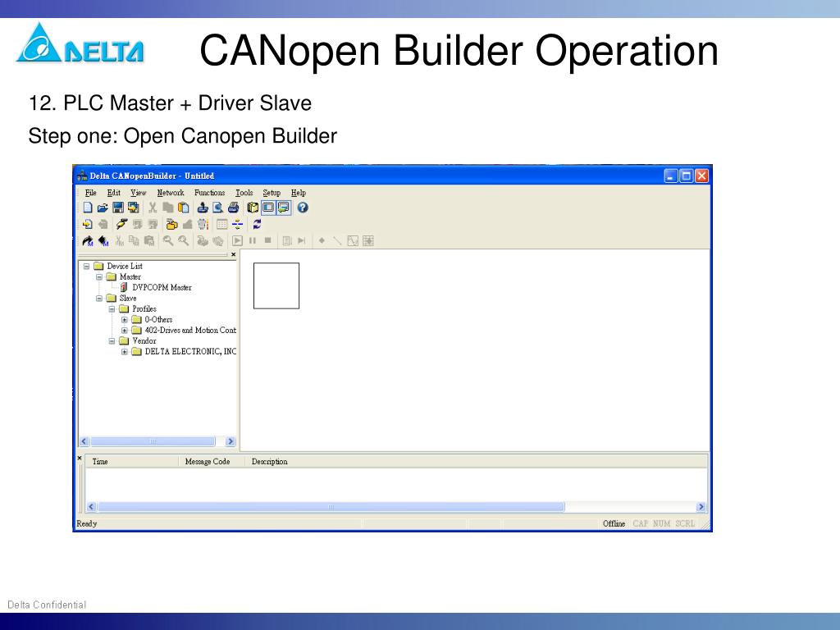This screenshot has height=630, width=840.
Task: Close the message output panel with its X
Action: [80, 458]
